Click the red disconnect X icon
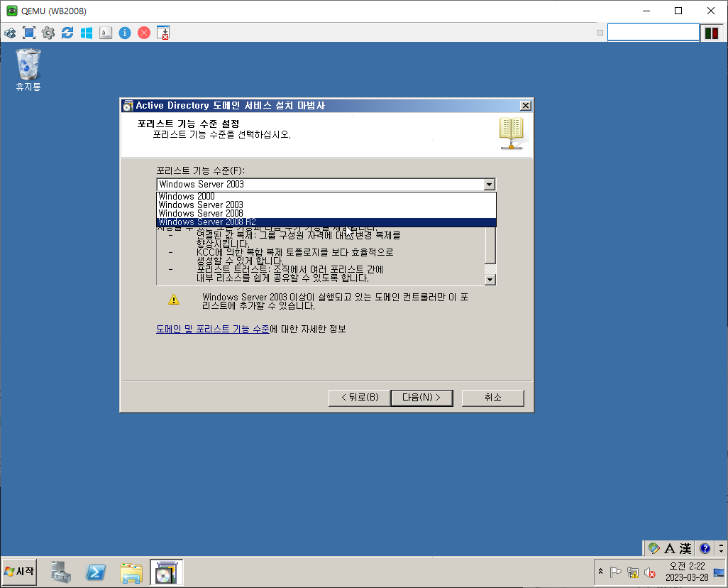The image size is (728, 588). pos(144,33)
